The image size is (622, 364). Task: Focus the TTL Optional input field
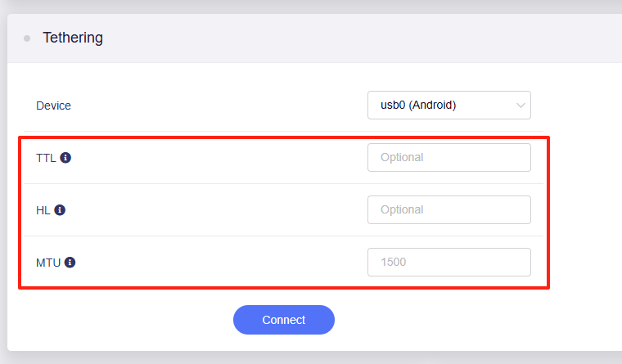point(448,157)
